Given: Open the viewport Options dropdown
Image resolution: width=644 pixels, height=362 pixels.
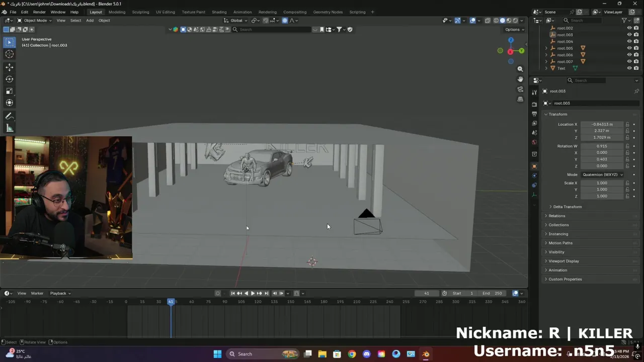Looking at the screenshot, I should click(x=515, y=29).
